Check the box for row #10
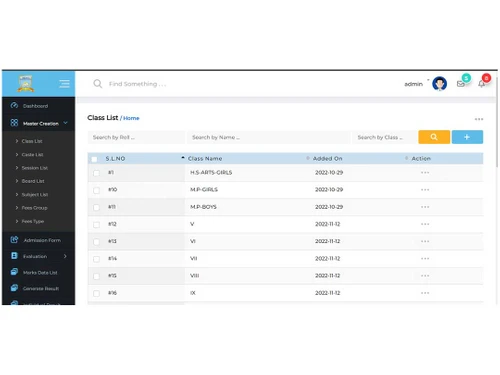 96,190
